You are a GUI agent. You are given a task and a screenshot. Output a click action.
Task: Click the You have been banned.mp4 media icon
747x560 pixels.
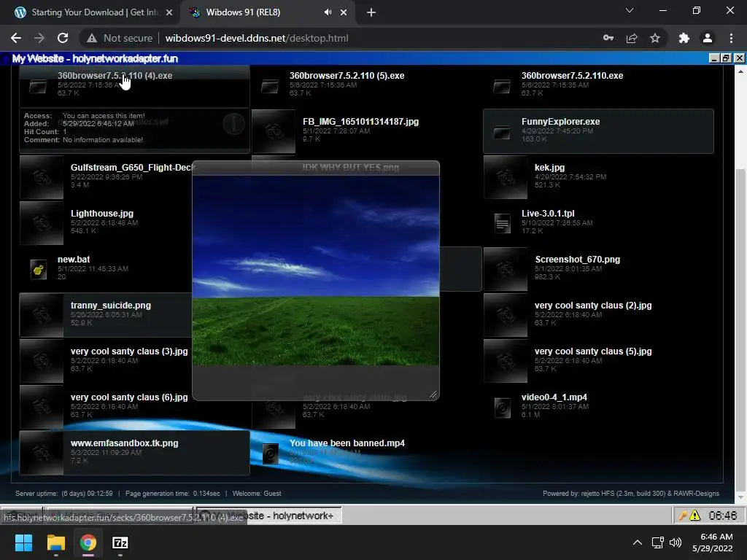click(270, 454)
